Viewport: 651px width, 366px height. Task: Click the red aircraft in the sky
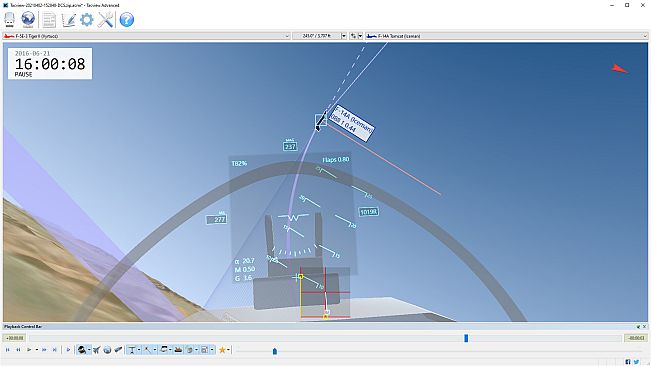click(619, 69)
